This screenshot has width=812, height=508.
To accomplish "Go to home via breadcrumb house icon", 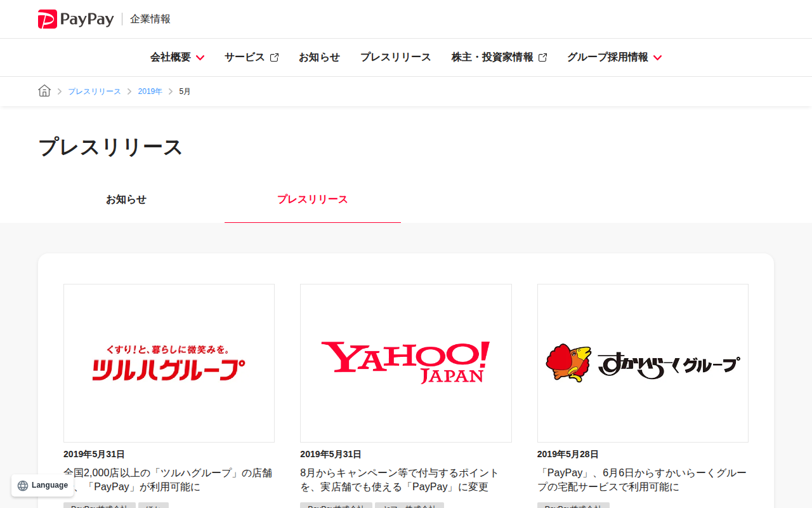I will click(44, 91).
